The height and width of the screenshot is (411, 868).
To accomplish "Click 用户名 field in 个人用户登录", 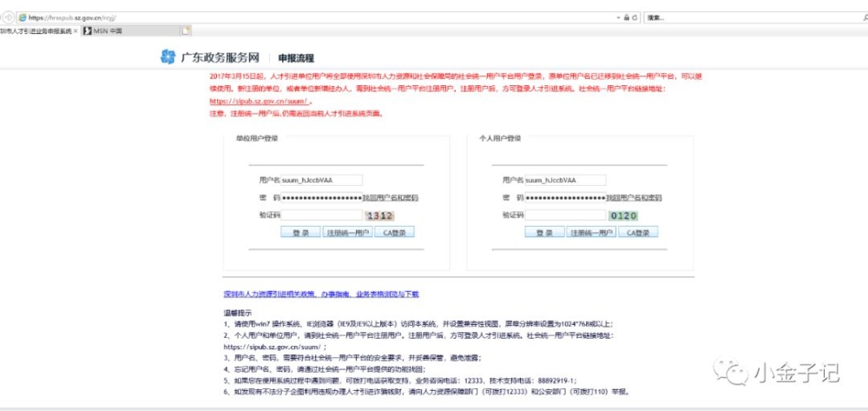I will click(566, 180).
